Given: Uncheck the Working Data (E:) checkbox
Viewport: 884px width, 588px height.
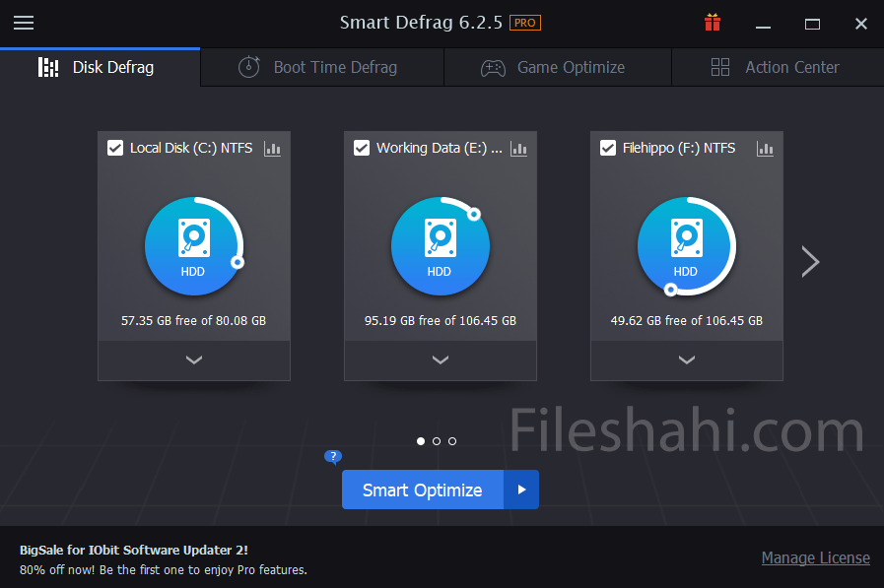Looking at the screenshot, I should 362,148.
